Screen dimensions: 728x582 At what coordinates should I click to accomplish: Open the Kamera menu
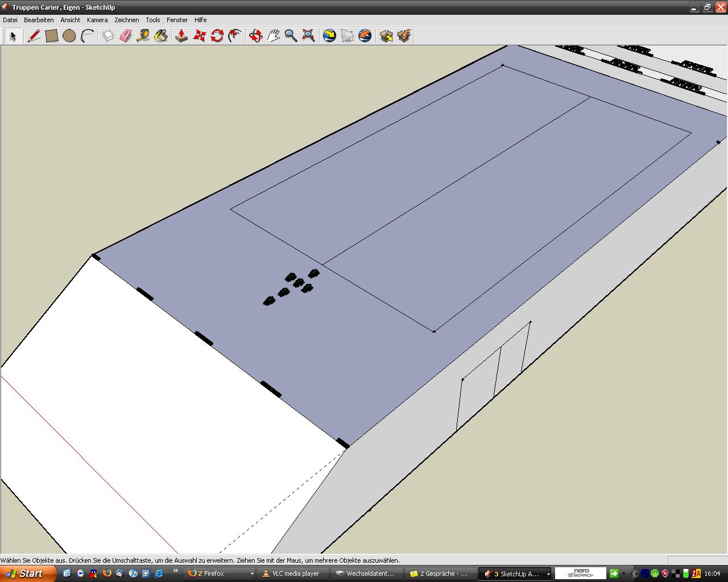pos(97,20)
